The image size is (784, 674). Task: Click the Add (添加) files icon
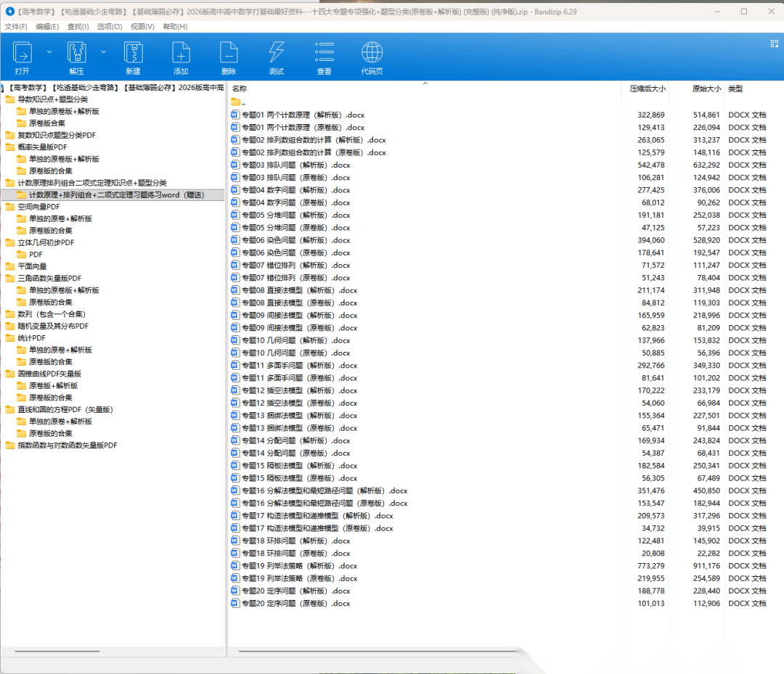point(181,53)
